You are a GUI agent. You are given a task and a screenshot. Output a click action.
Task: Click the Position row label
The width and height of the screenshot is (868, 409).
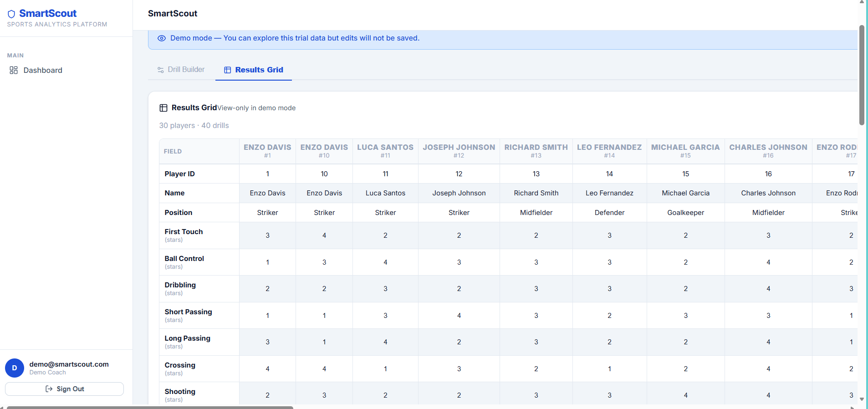(x=179, y=213)
